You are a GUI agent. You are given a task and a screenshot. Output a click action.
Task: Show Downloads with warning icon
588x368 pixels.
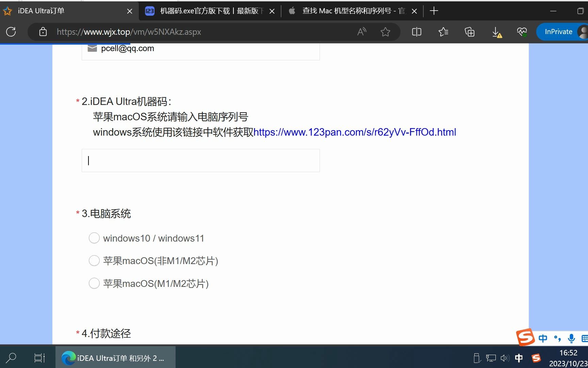497,32
